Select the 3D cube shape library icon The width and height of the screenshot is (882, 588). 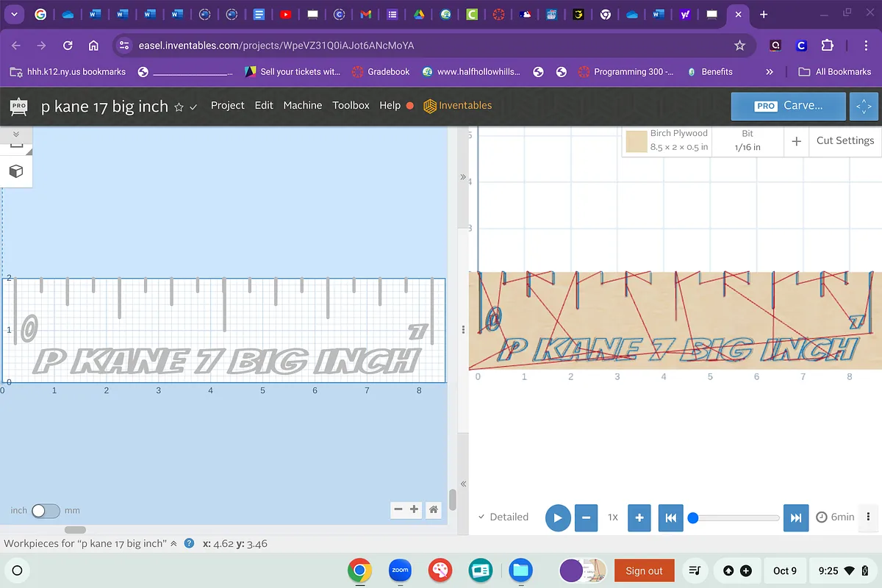tap(16, 171)
